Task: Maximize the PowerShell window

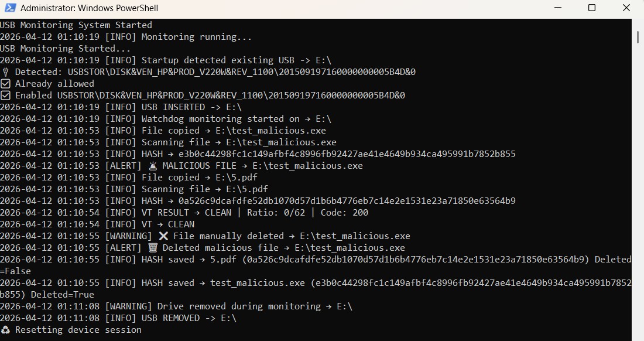Action: [591, 8]
